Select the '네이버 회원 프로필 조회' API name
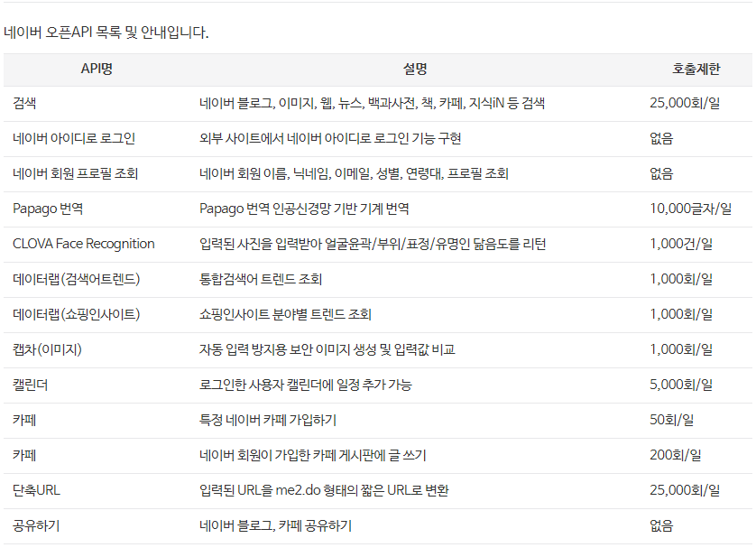Viewport: 756px width, 557px height. [75, 173]
